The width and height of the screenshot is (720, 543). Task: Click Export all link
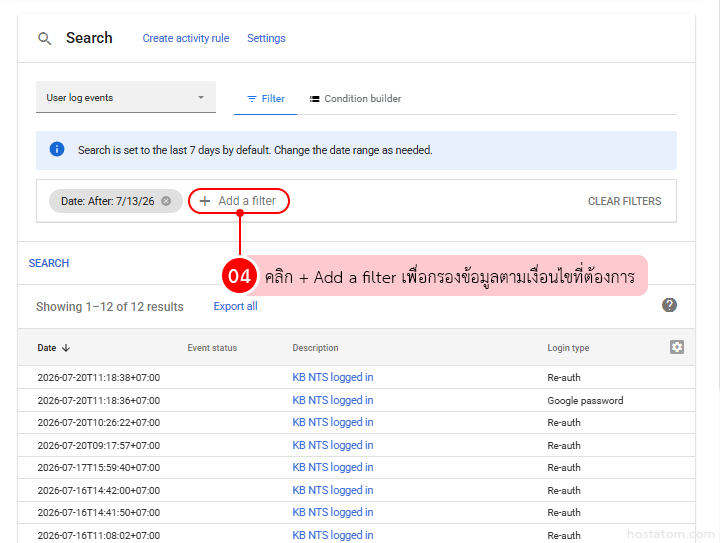(x=235, y=306)
